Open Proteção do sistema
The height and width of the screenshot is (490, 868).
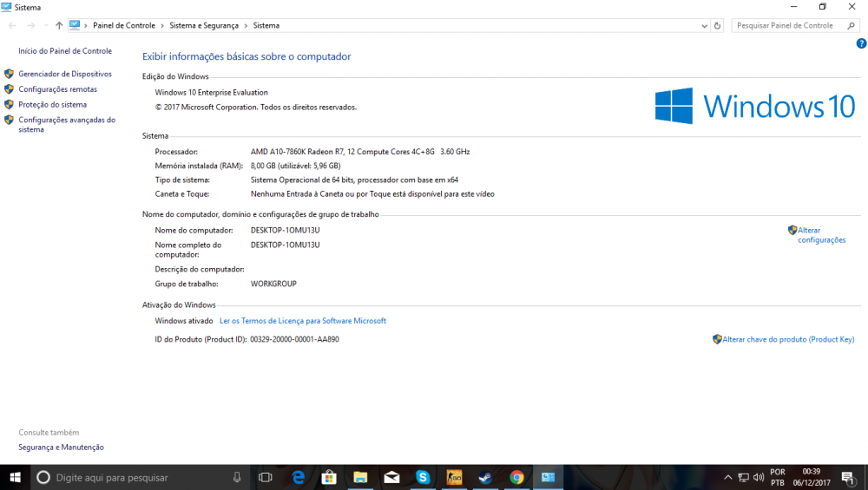(52, 105)
